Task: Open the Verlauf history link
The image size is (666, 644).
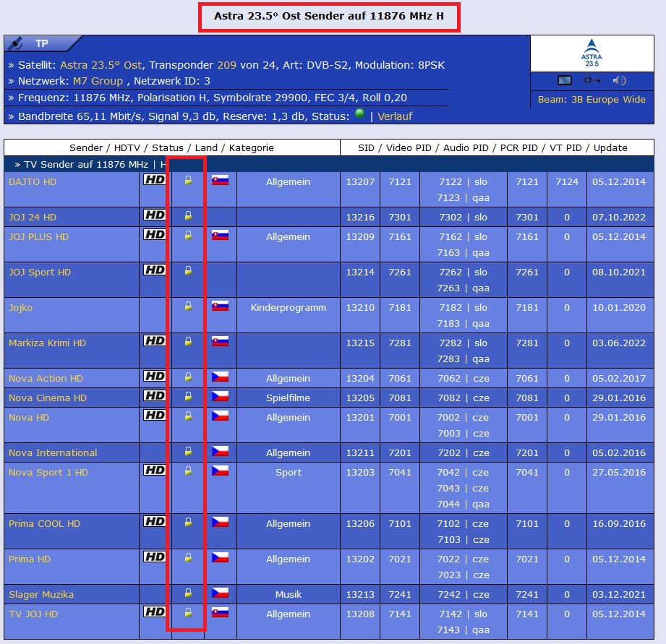Action: 395,116
